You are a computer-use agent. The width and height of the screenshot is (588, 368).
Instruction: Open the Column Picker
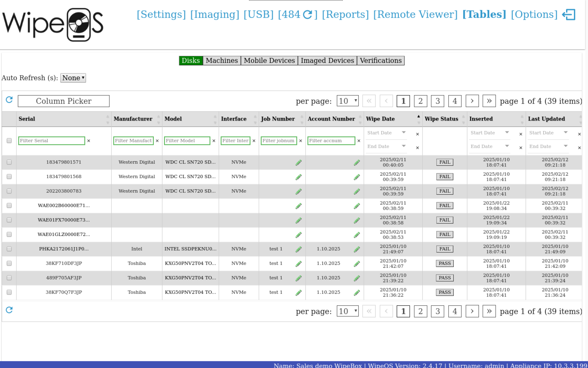pyautogui.click(x=64, y=101)
